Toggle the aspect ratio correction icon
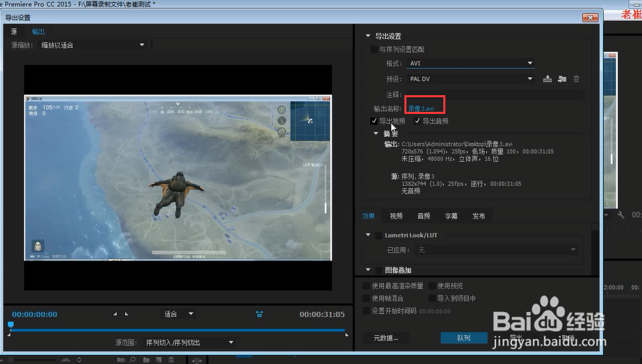Image resolution: width=642 pixels, height=364 pixels. [259, 314]
